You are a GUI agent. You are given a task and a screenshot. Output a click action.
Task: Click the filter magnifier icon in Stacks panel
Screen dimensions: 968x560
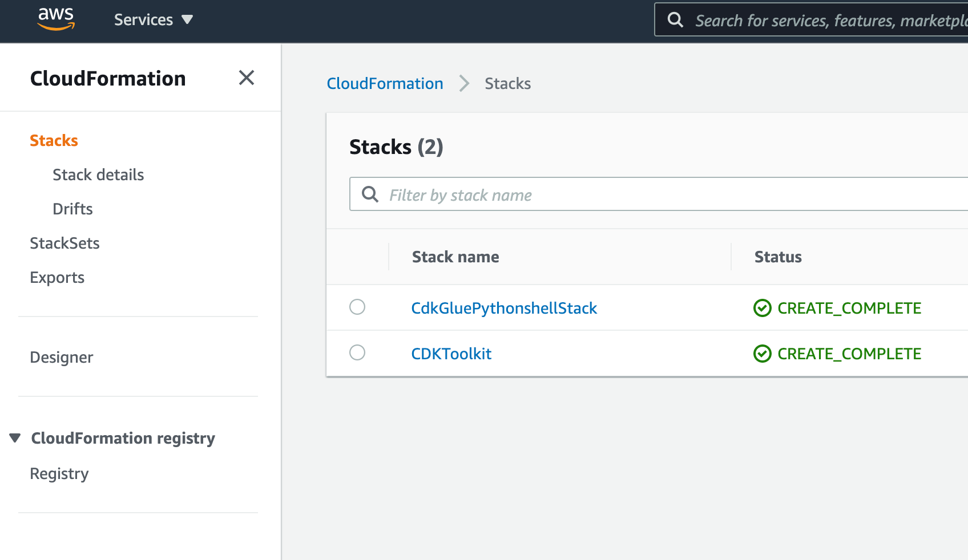(370, 194)
